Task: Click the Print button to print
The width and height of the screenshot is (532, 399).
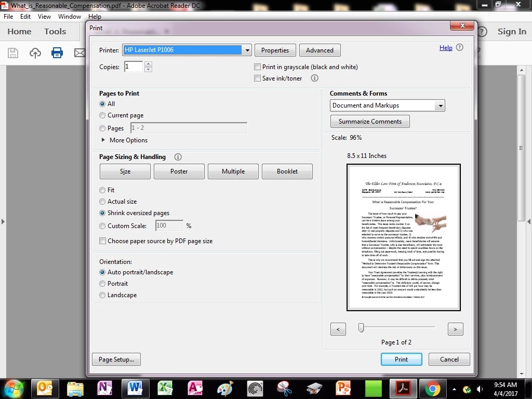Action: [402, 360]
